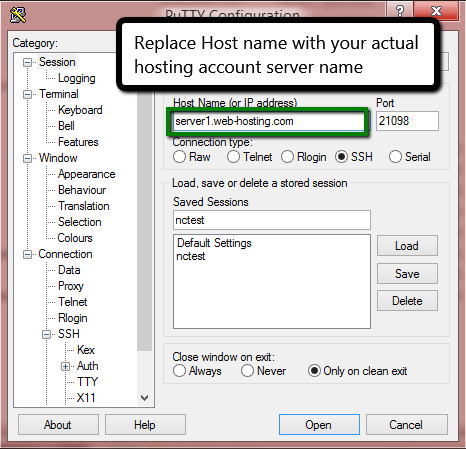Collapse the SSH tree node

click(x=46, y=334)
